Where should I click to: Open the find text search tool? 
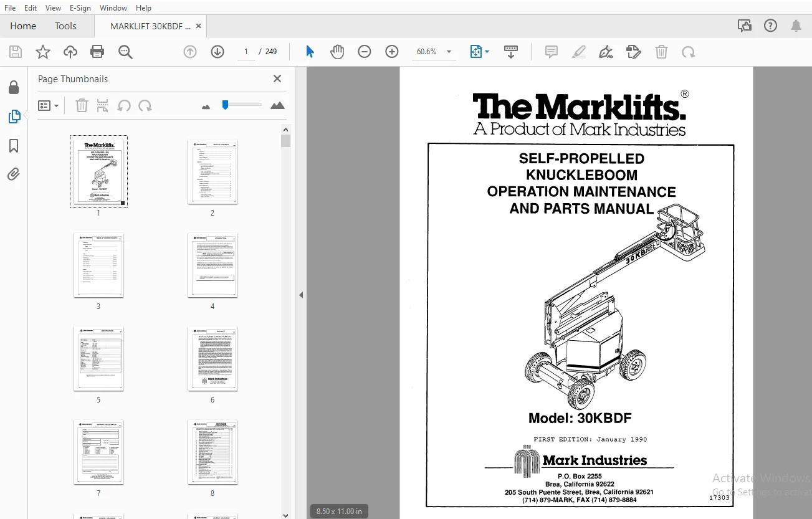pos(125,52)
